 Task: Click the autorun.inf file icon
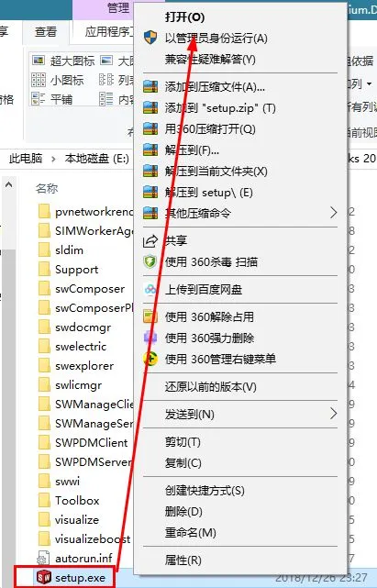pyautogui.click(x=43, y=558)
